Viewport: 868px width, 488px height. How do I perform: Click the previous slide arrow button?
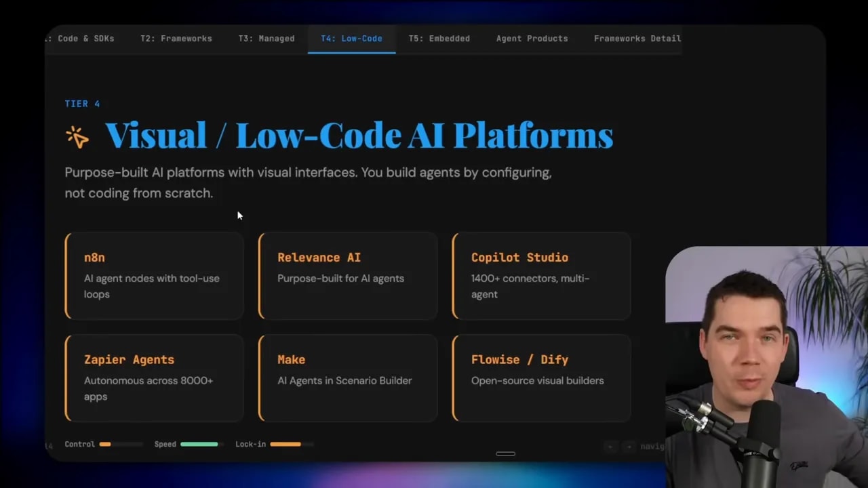click(611, 447)
